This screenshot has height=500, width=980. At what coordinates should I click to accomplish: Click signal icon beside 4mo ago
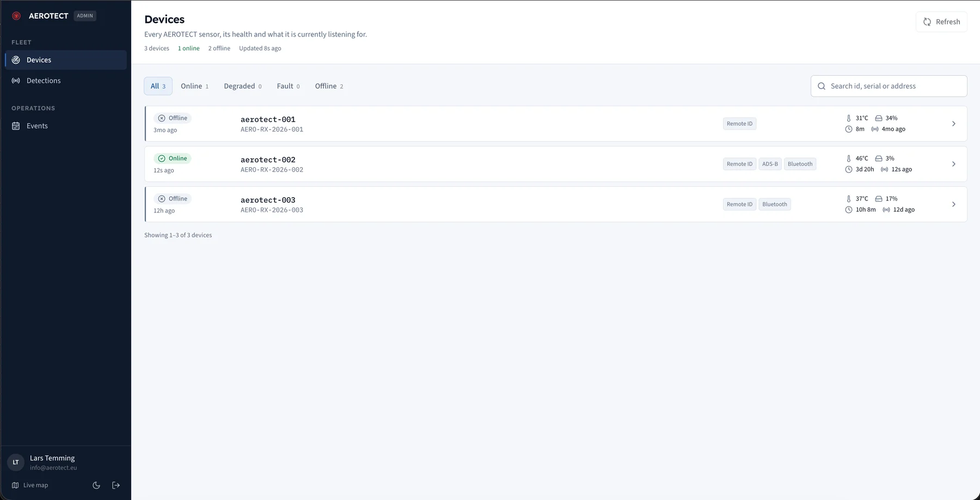pos(875,129)
